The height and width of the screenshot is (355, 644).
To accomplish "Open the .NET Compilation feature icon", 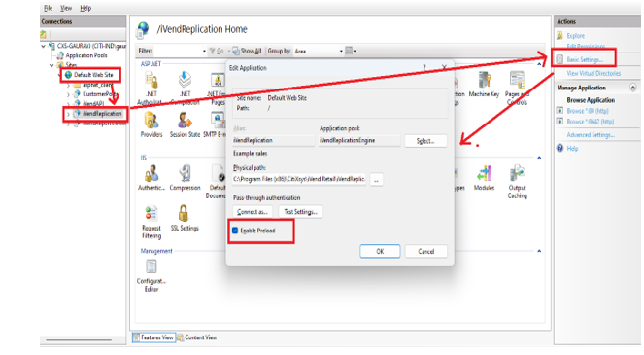I will pyautogui.click(x=185, y=80).
